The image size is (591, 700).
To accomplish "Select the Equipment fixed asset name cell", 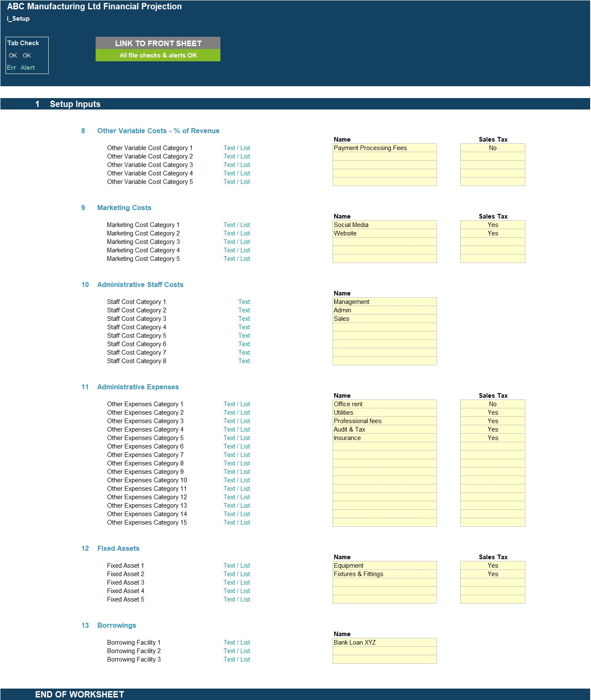I will (385, 566).
